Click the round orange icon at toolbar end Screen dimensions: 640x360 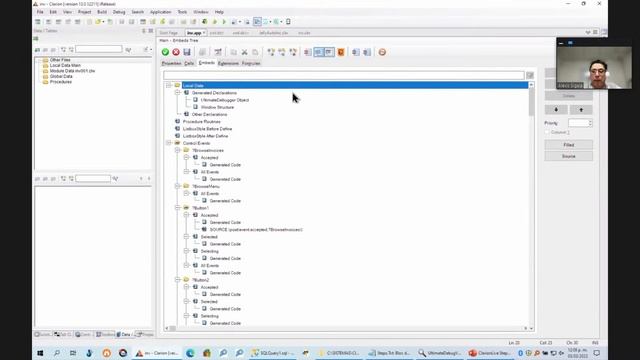[382, 52]
